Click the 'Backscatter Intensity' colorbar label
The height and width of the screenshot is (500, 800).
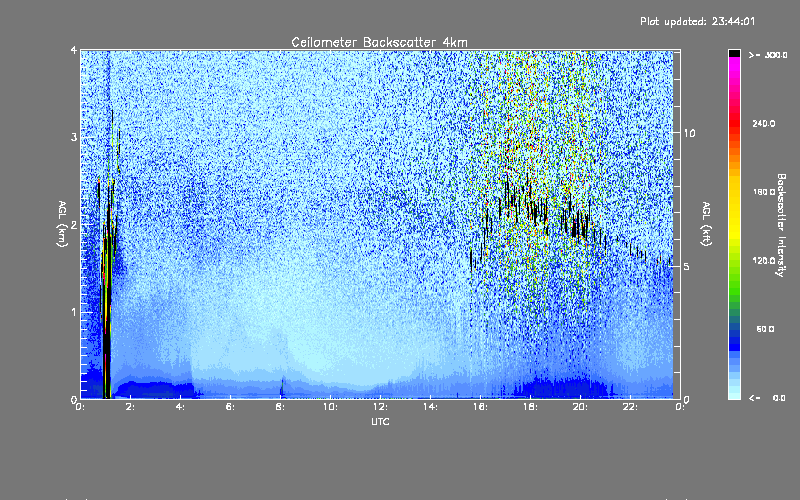pos(781,225)
